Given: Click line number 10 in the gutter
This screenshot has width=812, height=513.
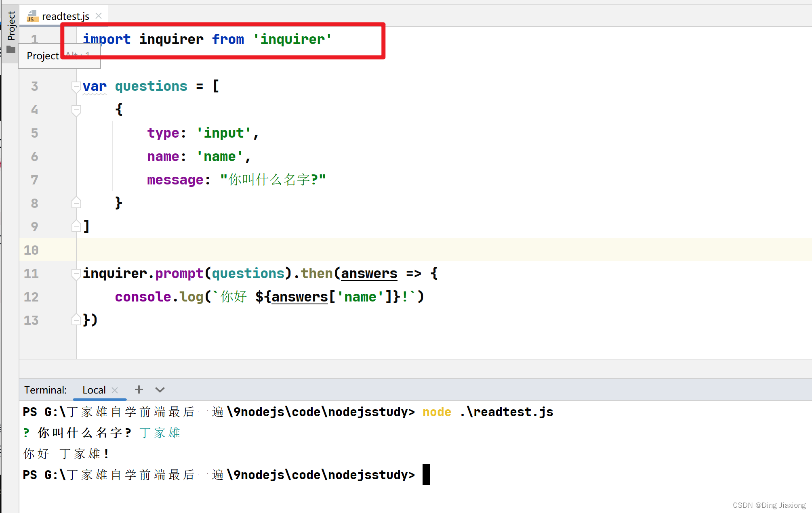Looking at the screenshot, I should click(x=31, y=250).
